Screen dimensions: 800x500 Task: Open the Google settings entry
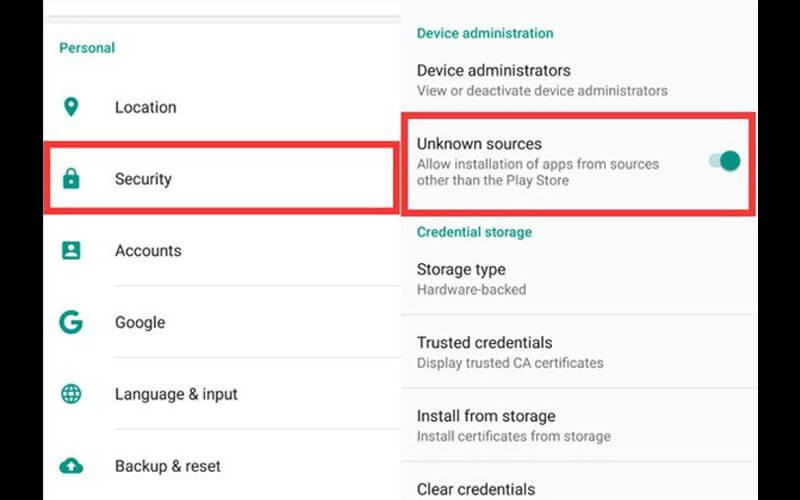click(x=222, y=322)
